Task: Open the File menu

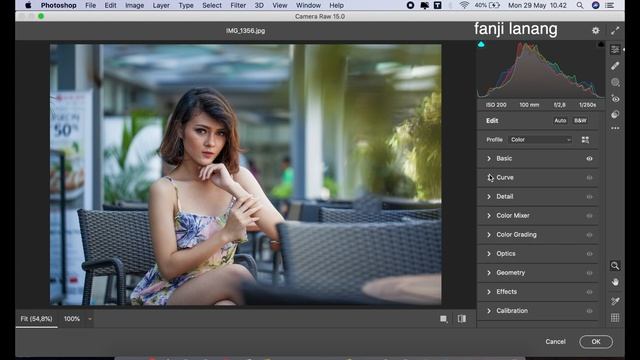Action: tap(91, 5)
